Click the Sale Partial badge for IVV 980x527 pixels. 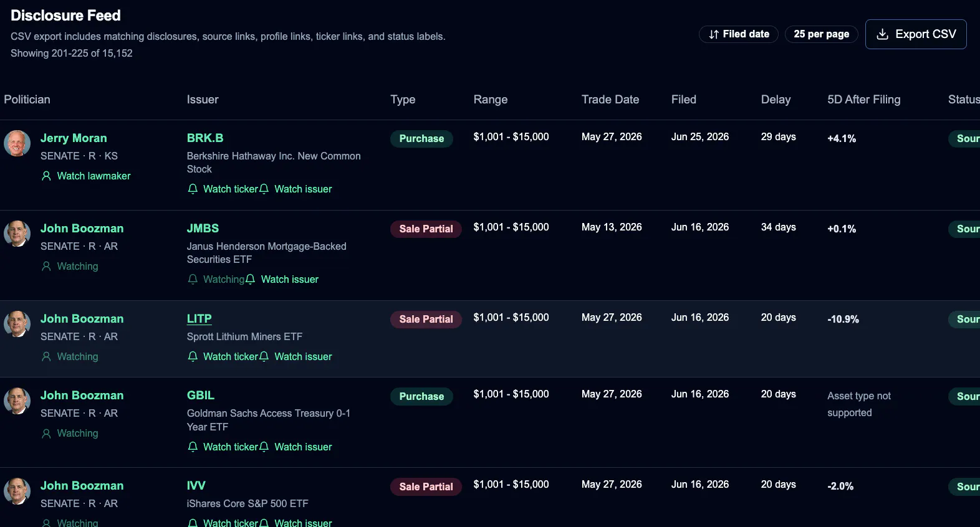point(426,487)
